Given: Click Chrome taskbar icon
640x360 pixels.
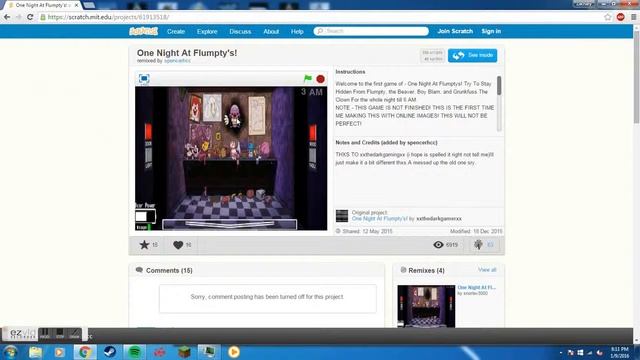Looking at the screenshot, I should pos(85,352).
